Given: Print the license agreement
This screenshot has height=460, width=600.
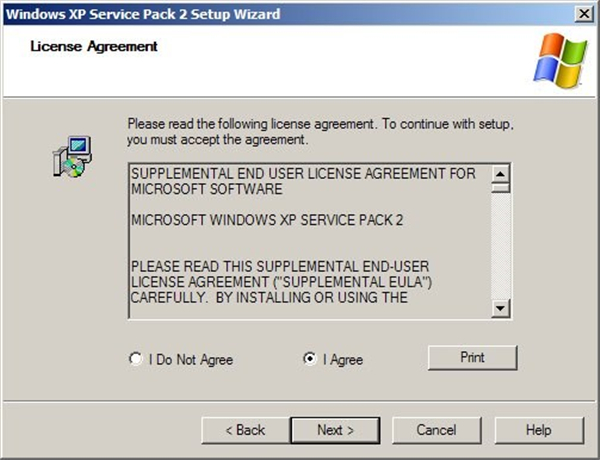Looking at the screenshot, I should click(x=472, y=357).
